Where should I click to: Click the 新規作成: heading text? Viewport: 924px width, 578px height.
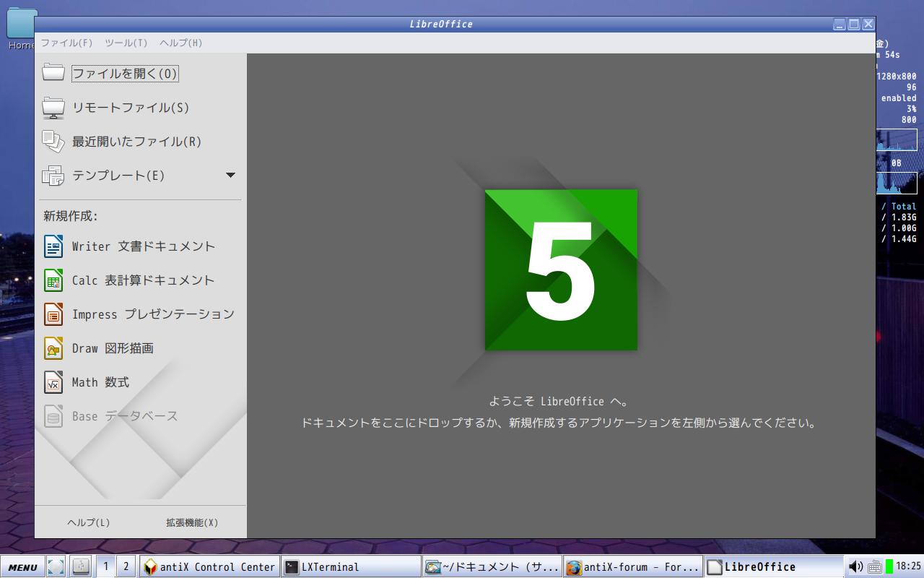[70, 216]
